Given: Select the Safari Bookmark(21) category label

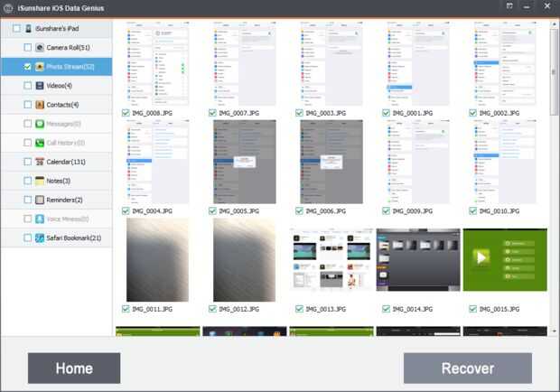Looking at the screenshot, I should [x=74, y=238].
